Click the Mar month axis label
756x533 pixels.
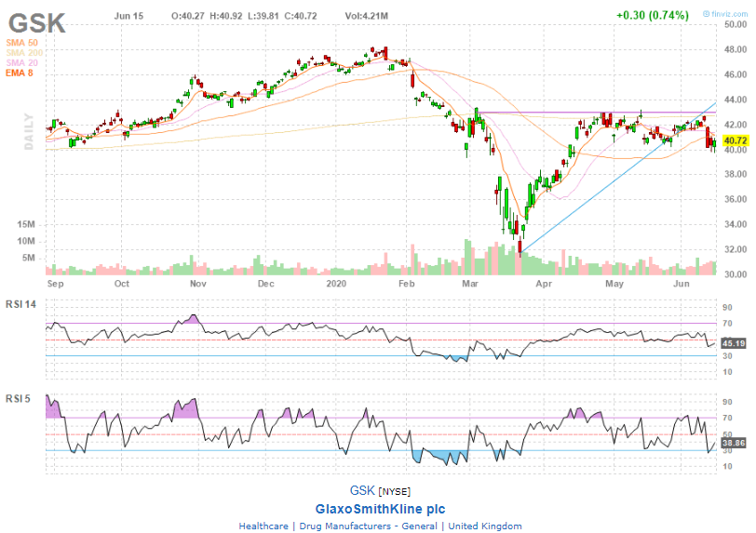coord(470,284)
